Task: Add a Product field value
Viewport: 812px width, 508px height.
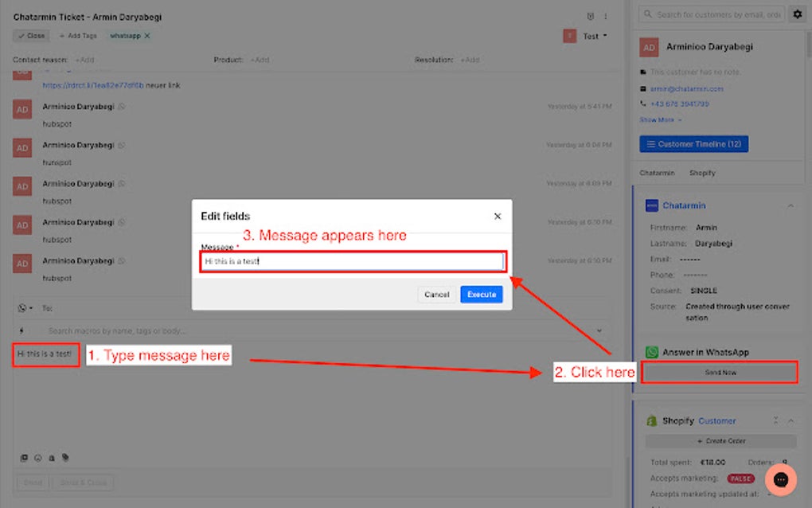Action: click(x=260, y=60)
